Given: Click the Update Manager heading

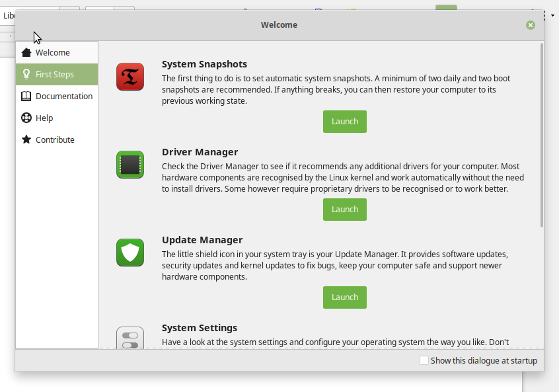Looking at the screenshot, I should click(x=202, y=240).
